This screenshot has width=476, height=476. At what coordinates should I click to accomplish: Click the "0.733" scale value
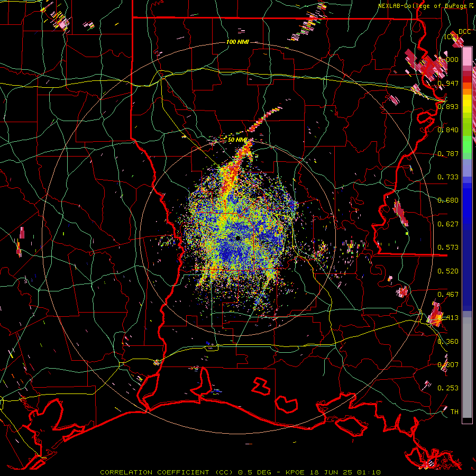click(448, 177)
